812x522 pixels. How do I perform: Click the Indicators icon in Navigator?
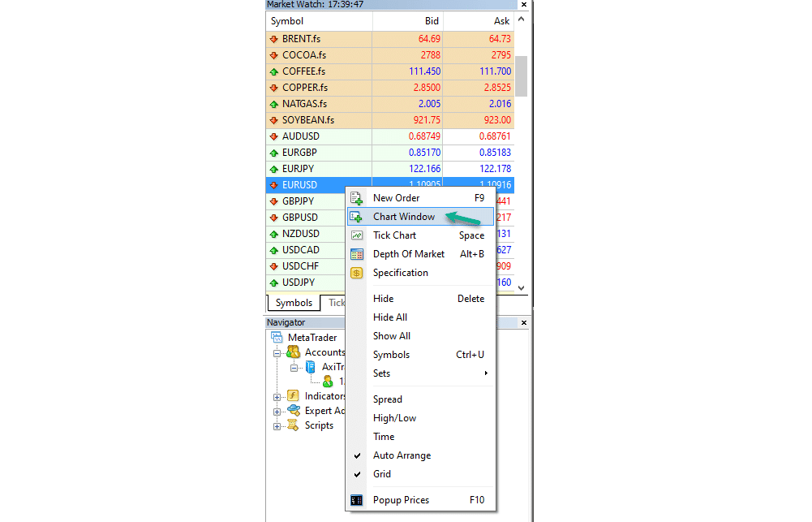click(x=293, y=396)
